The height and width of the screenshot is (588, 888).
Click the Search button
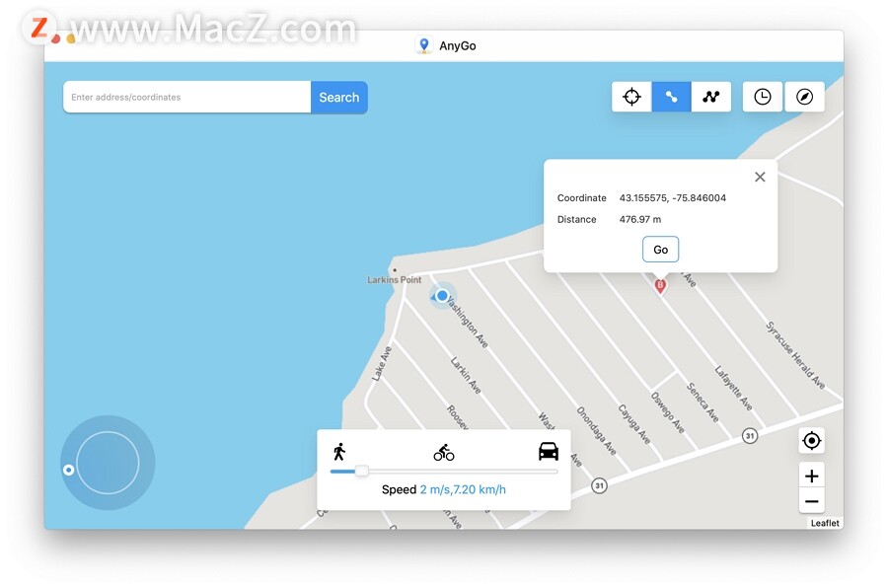tap(339, 97)
